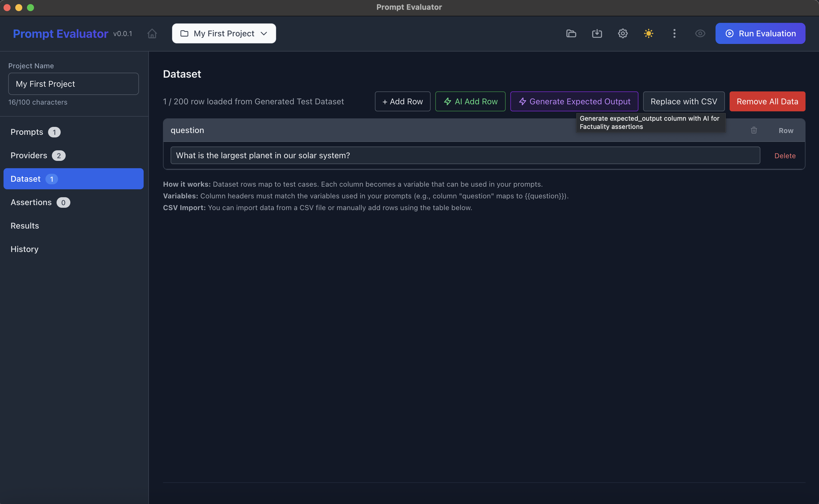
Task: Click the trash icon above the Row column
Action: [x=754, y=130]
